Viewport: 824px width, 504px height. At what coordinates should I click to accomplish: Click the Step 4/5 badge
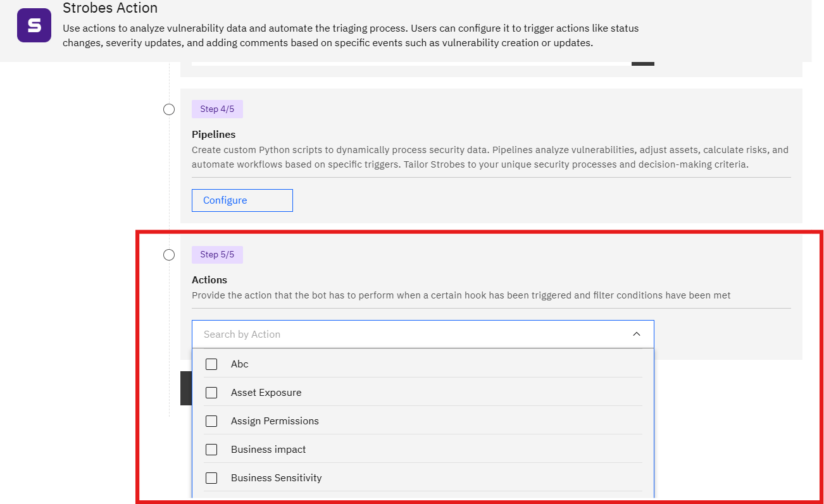pyautogui.click(x=217, y=109)
